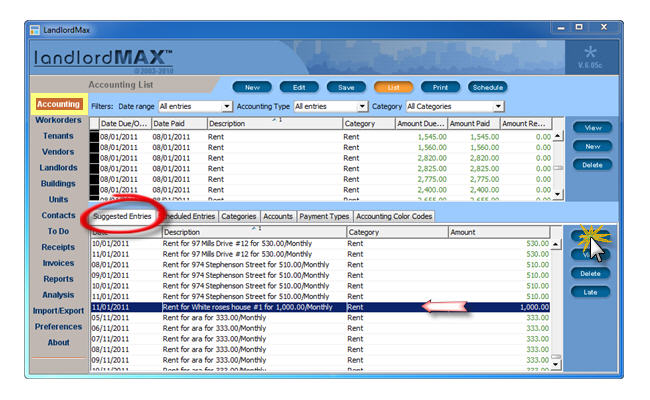Click the Print toolbar button

pyautogui.click(x=440, y=87)
